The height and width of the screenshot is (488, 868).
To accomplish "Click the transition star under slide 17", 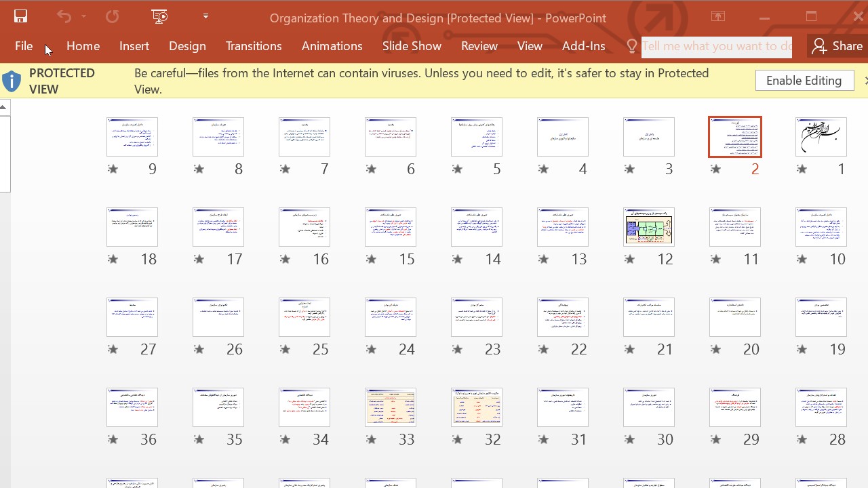I will coord(199,260).
